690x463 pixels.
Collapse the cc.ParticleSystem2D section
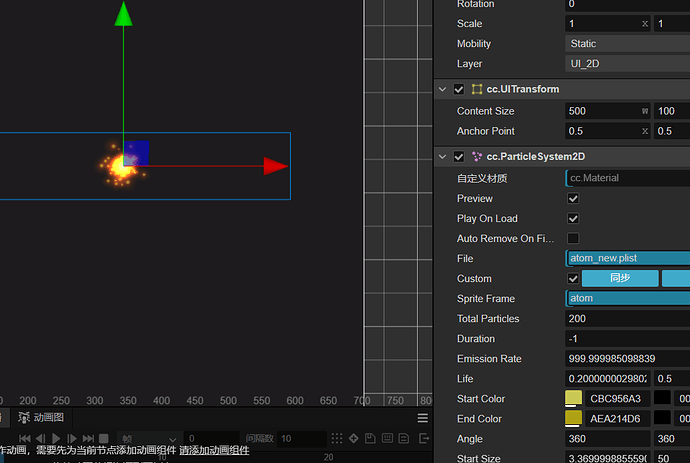pyautogui.click(x=443, y=157)
